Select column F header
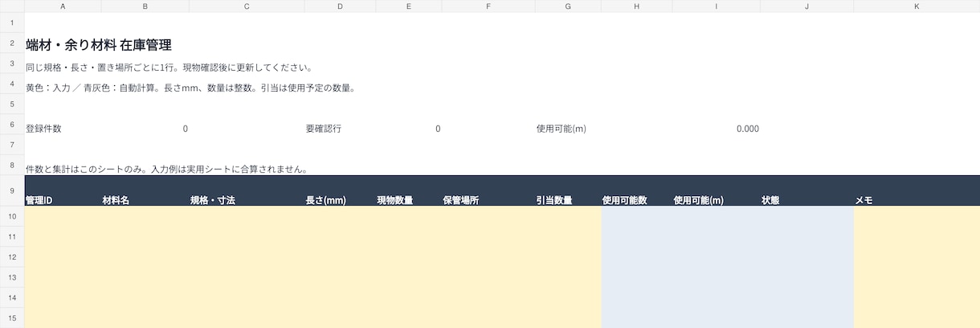980x328 pixels. (488, 6)
